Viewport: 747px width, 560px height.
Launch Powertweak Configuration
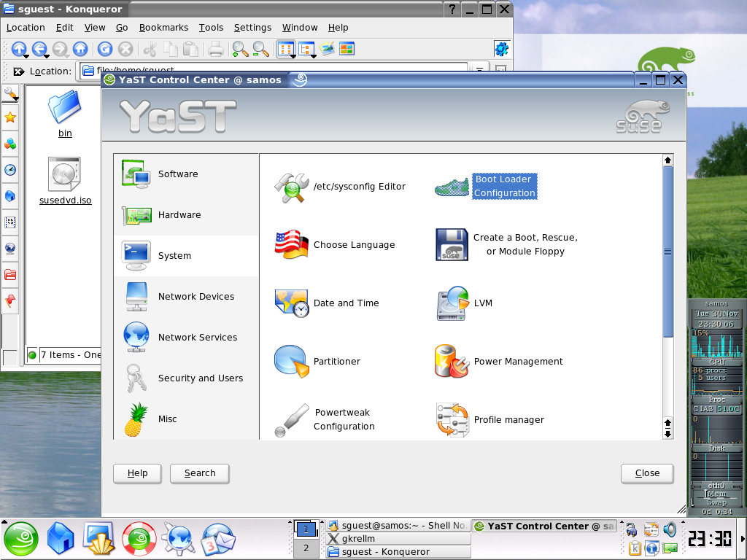click(325, 419)
